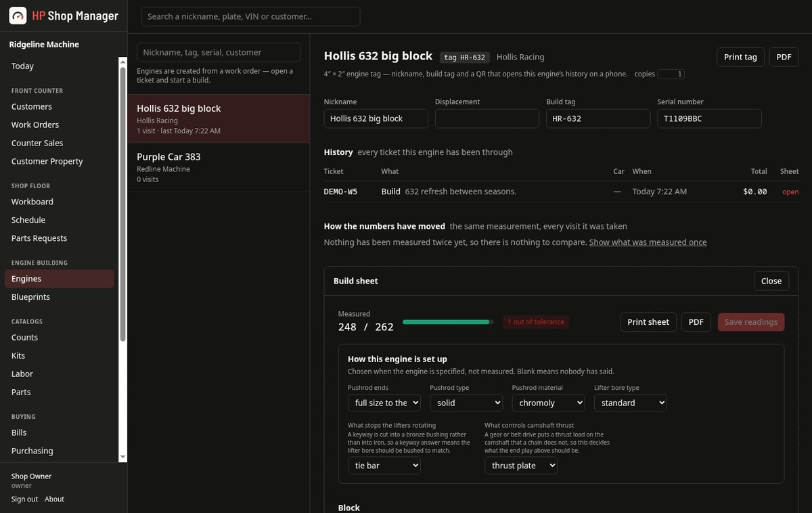Click the Print tag button
The width and height of the screenshot is (812, 513).
(x=740, y=57)
